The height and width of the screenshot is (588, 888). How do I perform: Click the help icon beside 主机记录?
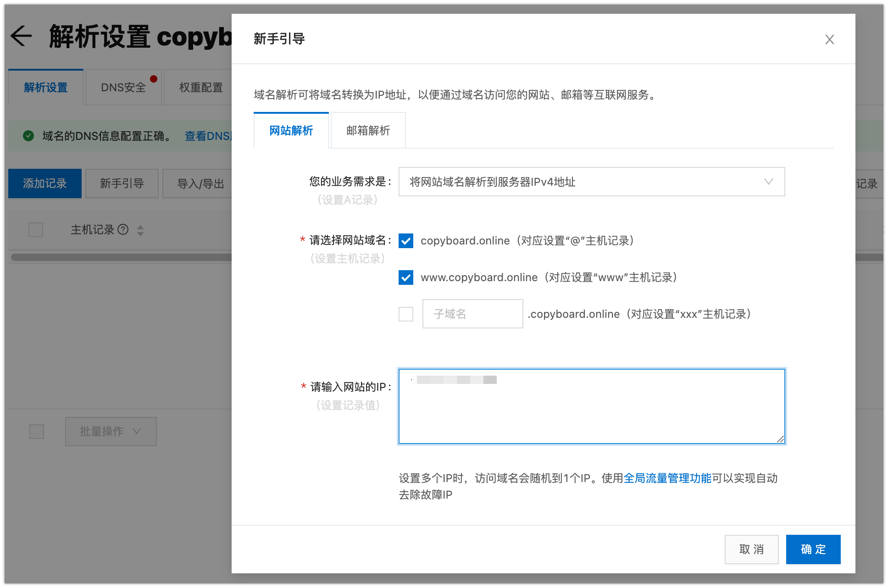click(123, 229)
